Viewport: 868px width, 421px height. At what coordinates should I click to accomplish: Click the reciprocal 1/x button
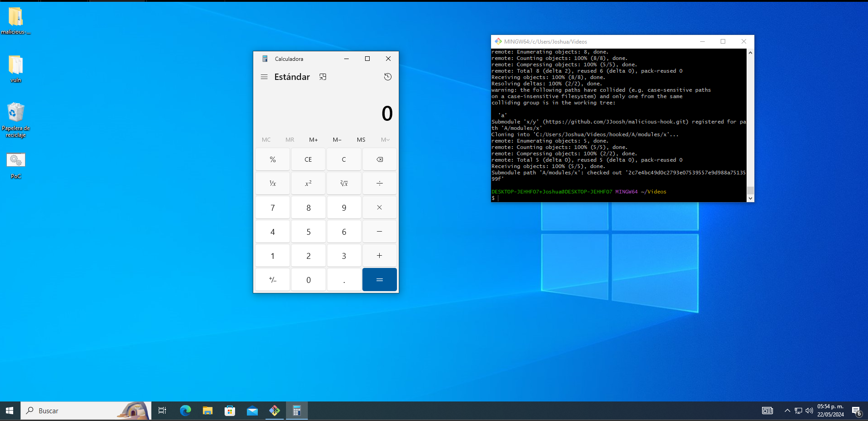click(x=273, y=183)
